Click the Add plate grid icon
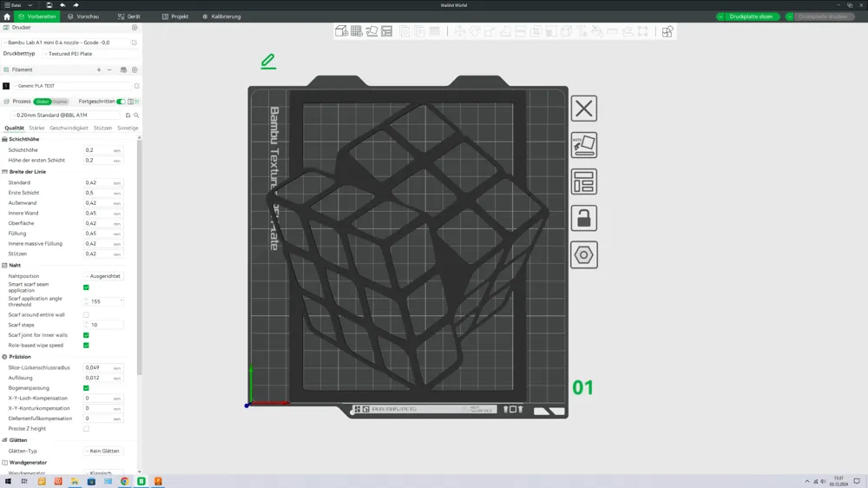Screen dimensions: 868x488 tap(357, 31)
